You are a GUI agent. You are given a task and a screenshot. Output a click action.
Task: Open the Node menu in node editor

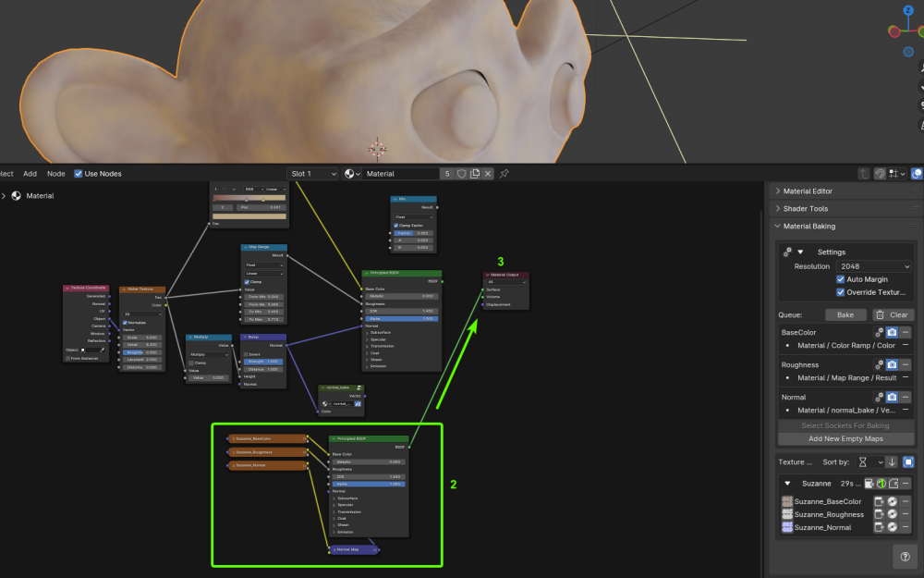[56, 174]
